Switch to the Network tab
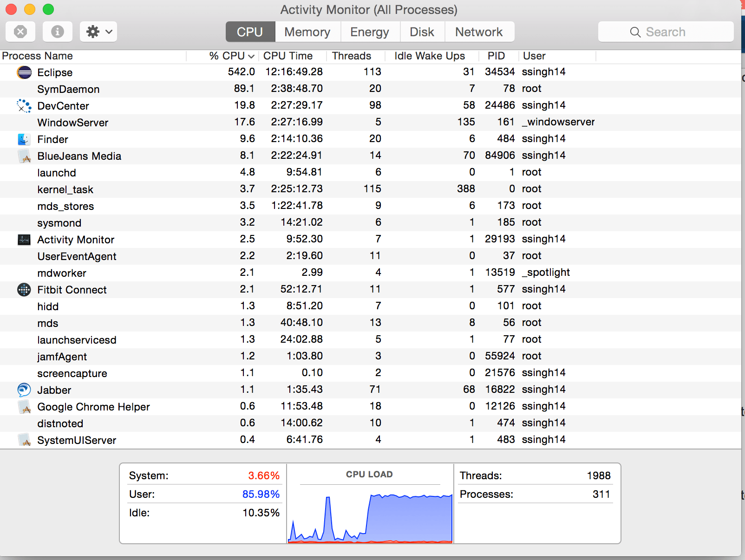Viewport: 745px width, 560px height. pos(479,32)
